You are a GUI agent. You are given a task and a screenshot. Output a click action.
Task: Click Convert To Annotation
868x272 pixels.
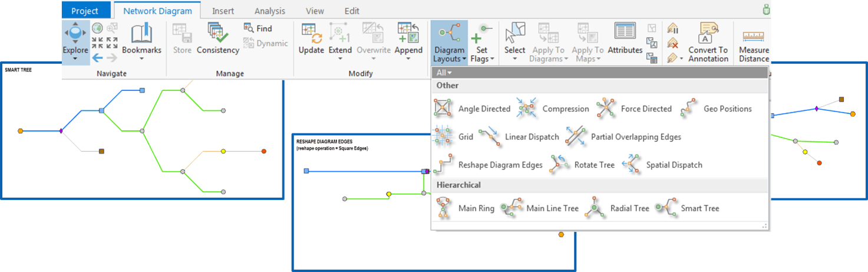[x=708, y=42]
